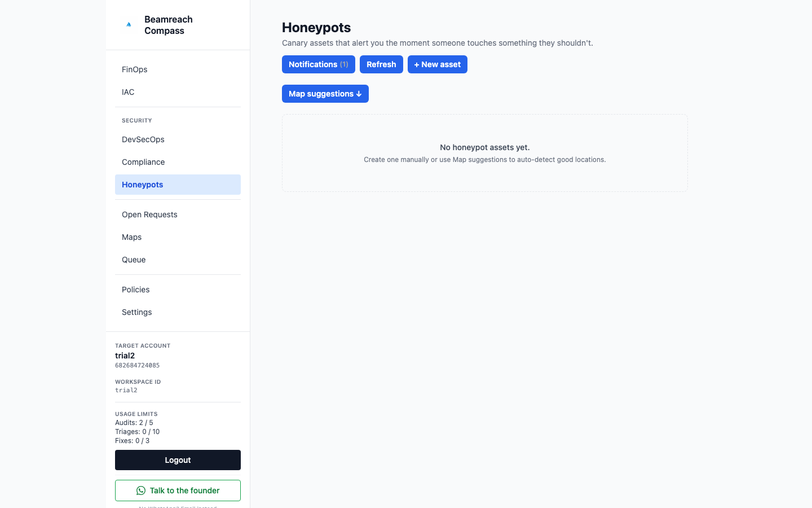The width and height of the screenshot is (812, 508).
Task: Click Talk to the founder
Action: (x=178, y=491)
